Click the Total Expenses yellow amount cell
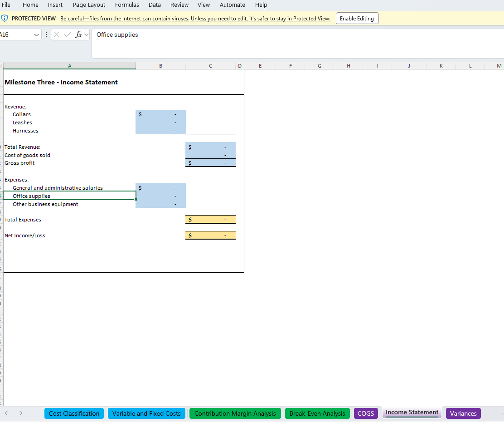The width and height of the screenshot is (504, 422). (211, 220)
